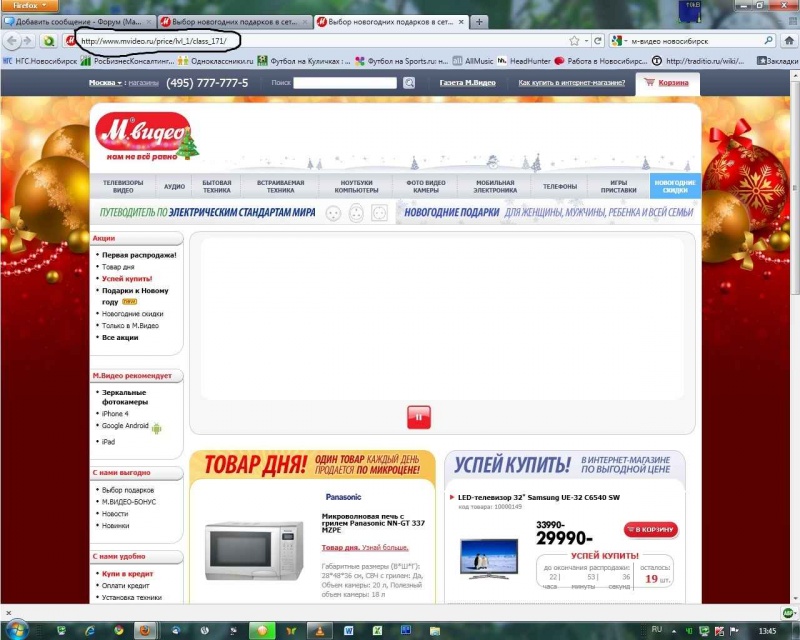Click the M.Видео logo
Image resolution: width=800 pixels, height=640 pixels.
(141, 134)
